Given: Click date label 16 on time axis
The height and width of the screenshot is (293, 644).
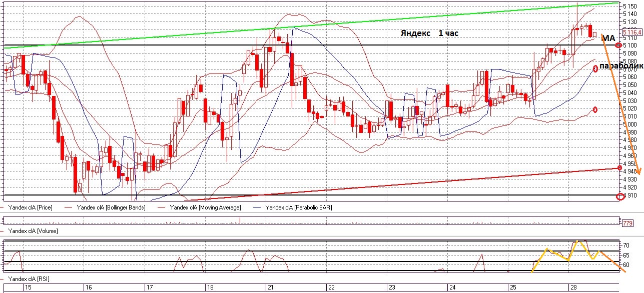Looking at the screenshot, I should (89, 287).
